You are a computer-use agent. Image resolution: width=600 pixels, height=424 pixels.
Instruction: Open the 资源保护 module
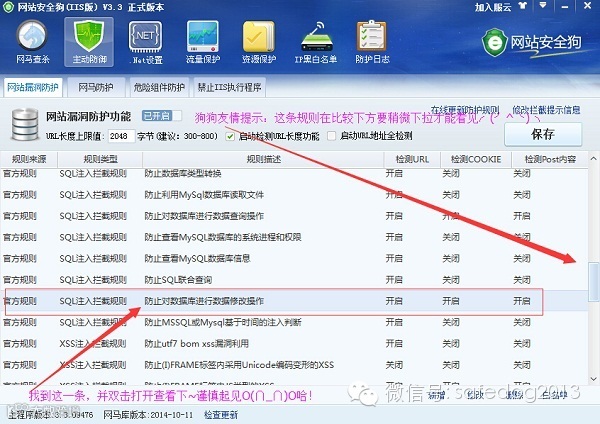[259, 42]
